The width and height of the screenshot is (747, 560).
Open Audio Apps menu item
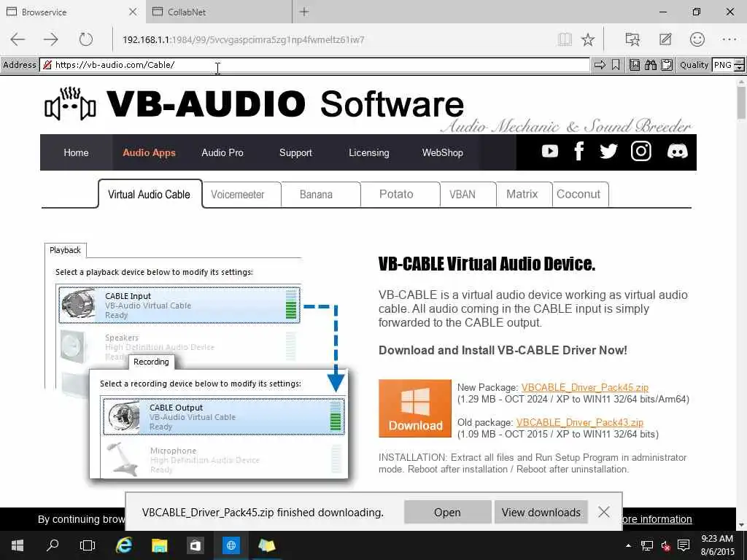(149, 152)
